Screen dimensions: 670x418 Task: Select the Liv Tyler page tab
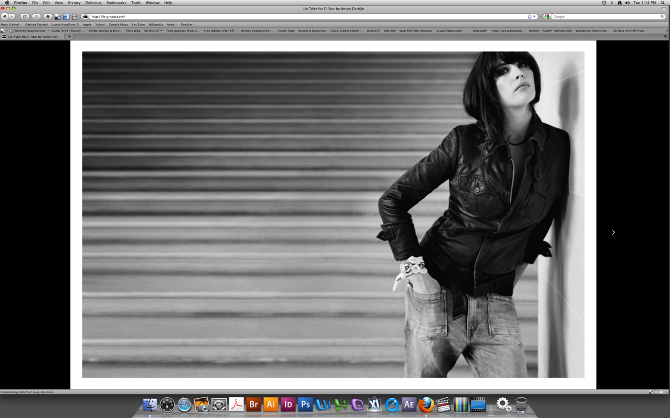tap(32, 37)
